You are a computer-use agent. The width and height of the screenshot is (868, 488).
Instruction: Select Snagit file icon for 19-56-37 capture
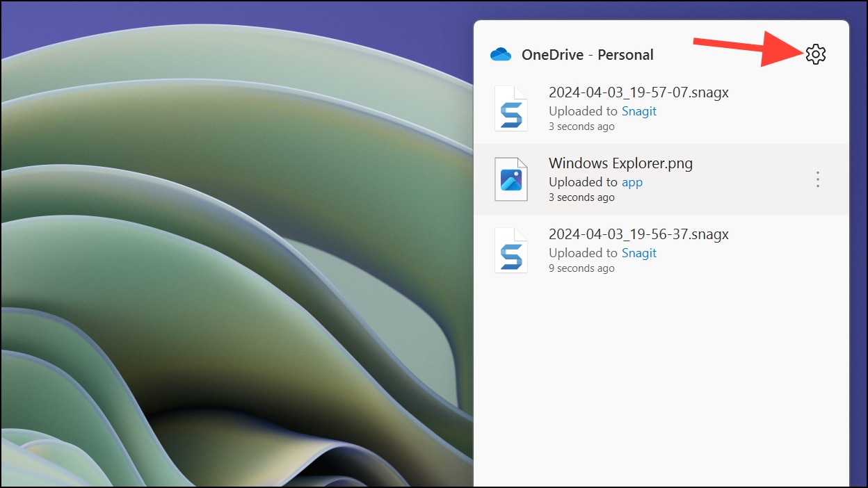point(511,250)
